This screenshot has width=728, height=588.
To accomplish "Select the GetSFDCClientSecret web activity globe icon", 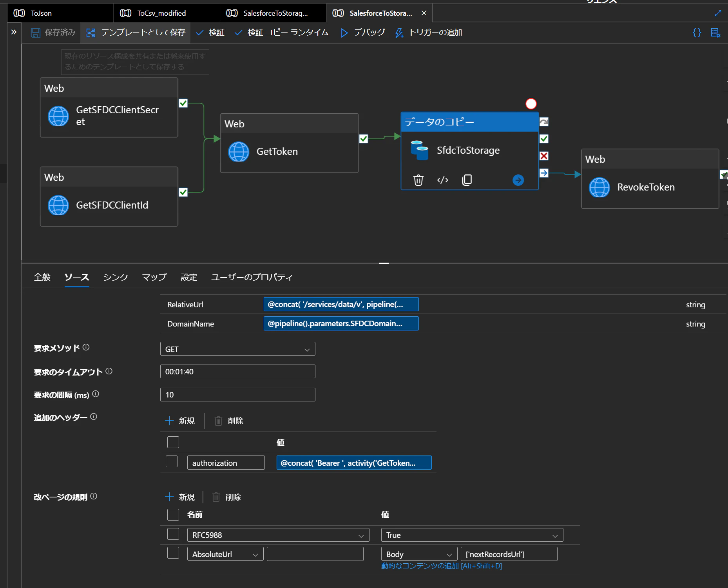I will [x=58, y=116].
